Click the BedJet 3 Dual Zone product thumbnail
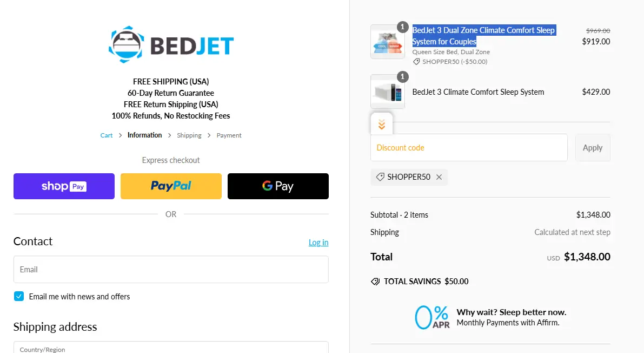The image size is (644, 353). (x=387, y=42)
